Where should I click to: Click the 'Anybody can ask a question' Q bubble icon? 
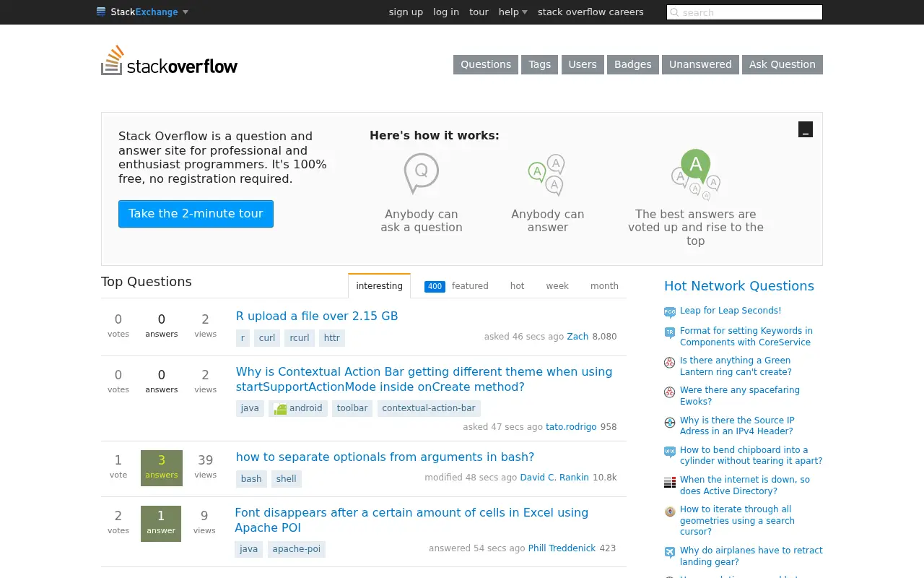click(421, 173)
